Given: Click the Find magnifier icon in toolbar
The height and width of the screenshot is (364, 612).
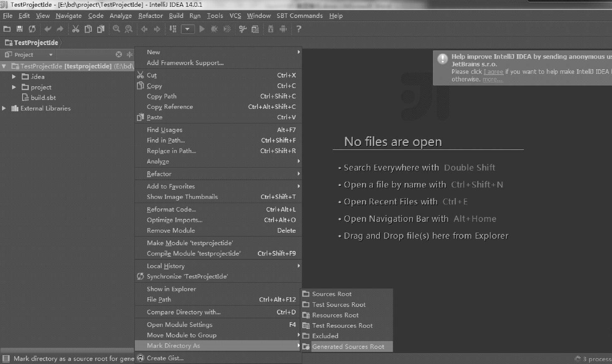Looking at the screenshot, I should [x=116, y=29].
